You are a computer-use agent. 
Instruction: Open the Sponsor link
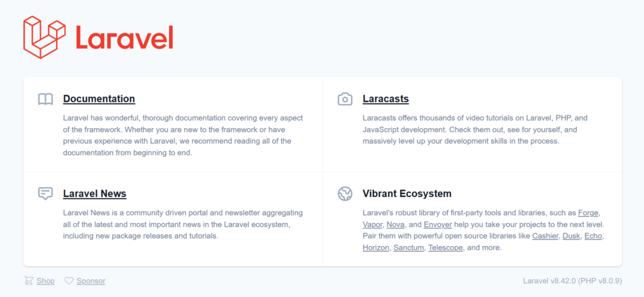click(x=91, y=281)
